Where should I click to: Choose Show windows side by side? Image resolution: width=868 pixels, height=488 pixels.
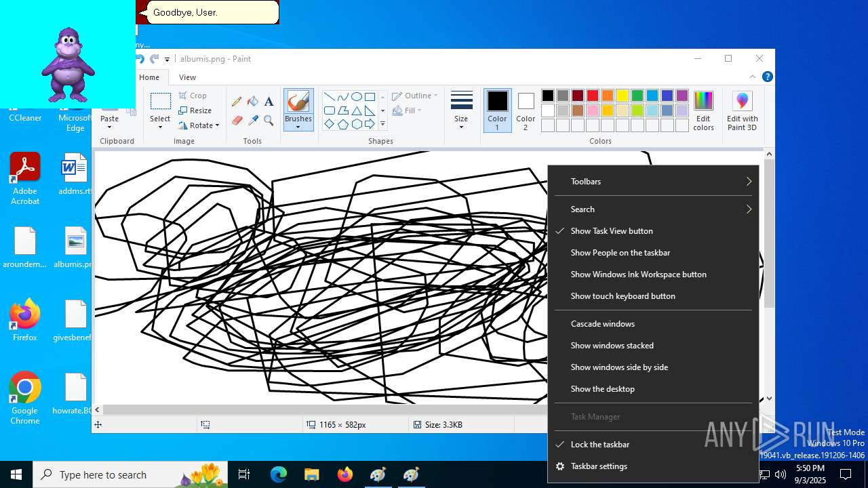coord(653,367)
